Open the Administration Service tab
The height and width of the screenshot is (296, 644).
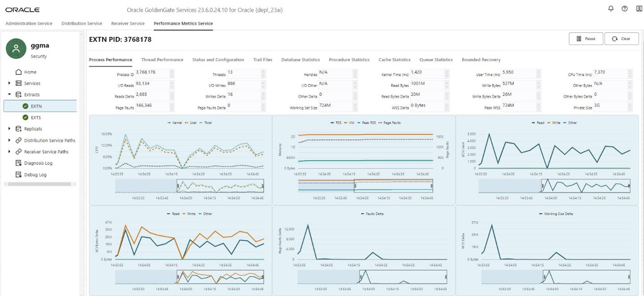(29, 23)
